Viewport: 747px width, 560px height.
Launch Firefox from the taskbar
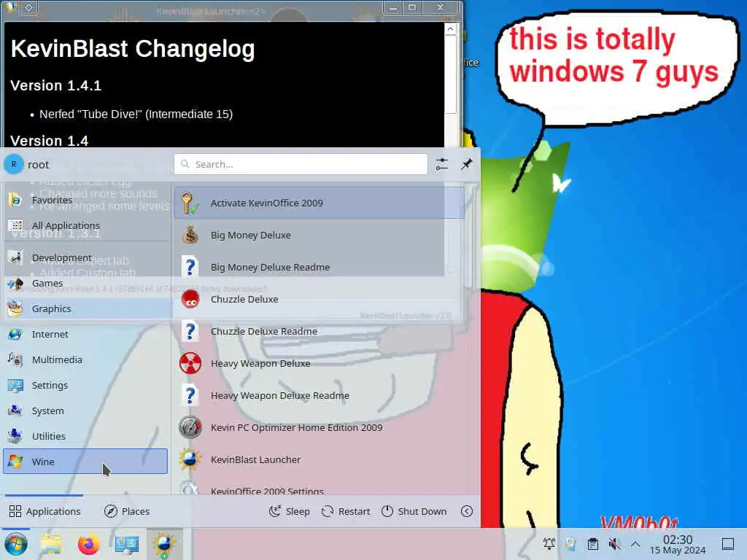pyautogui.click(x=88, y=544)
